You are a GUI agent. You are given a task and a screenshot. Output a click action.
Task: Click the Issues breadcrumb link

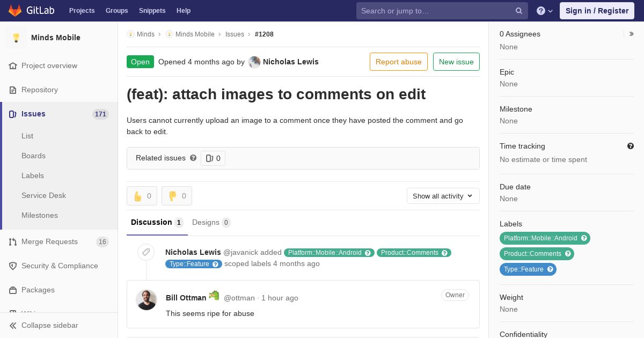(235, 34)
